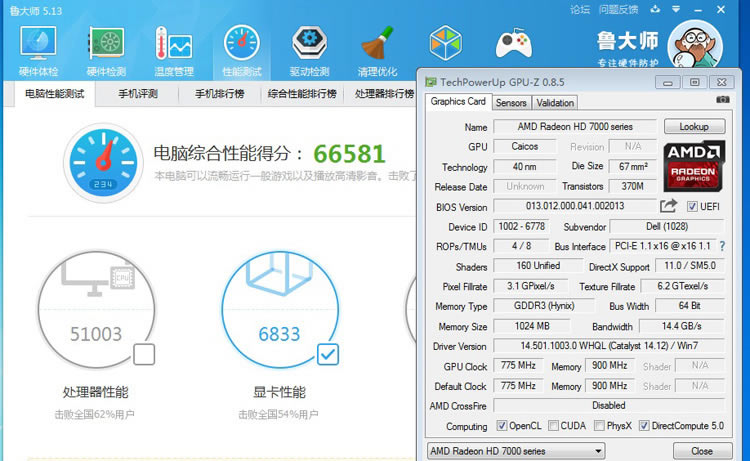
Task: Click the BIOS export share icon
Action: tap(668, 206)
